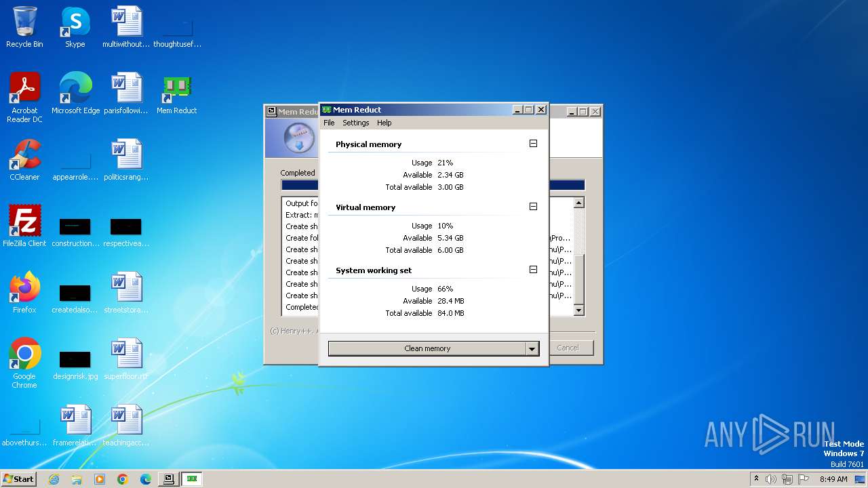Select the superfloor.rtf document icon
Image resolution: width=868 pixels, height=488 pixels.
[x=126, y=359]
